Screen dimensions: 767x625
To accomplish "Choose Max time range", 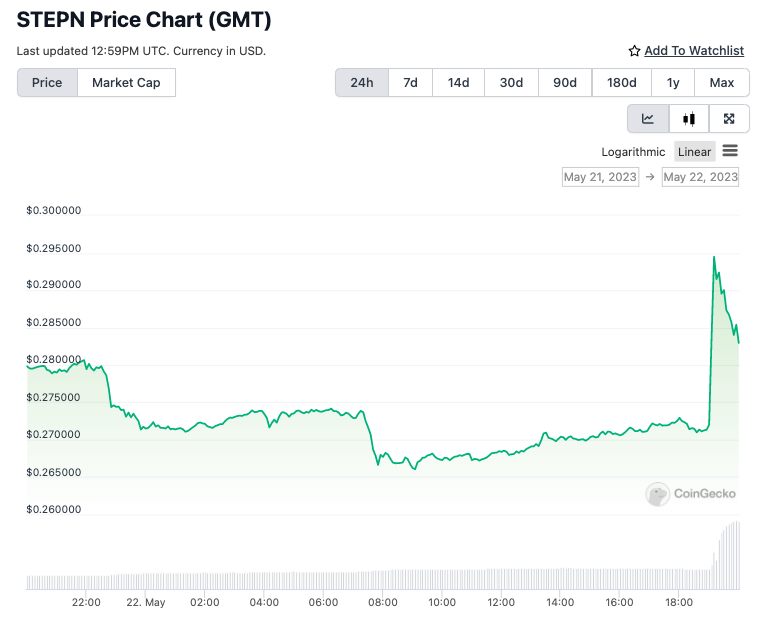I will (722, 83).
